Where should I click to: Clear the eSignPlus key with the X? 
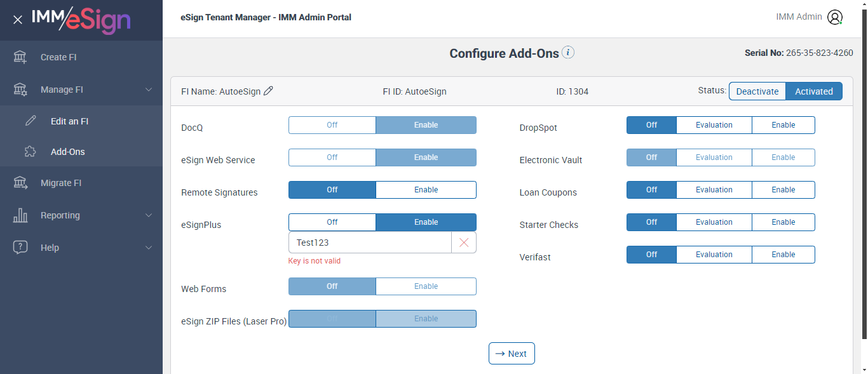point(464,243)
